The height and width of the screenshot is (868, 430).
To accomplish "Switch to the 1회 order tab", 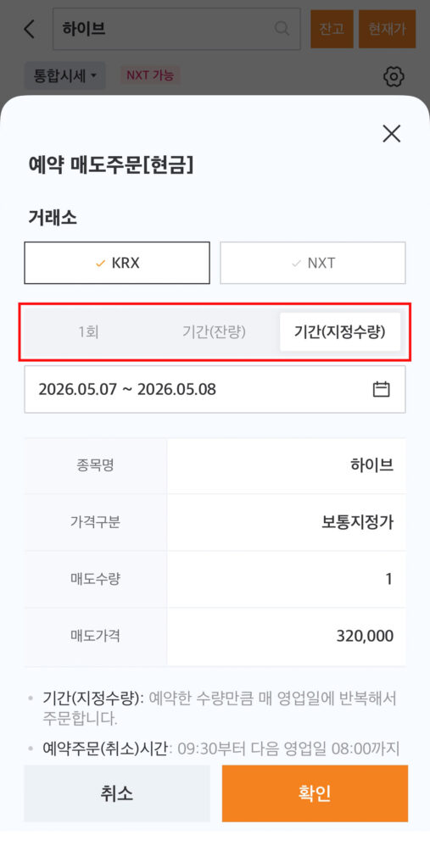I will point(89,332).
